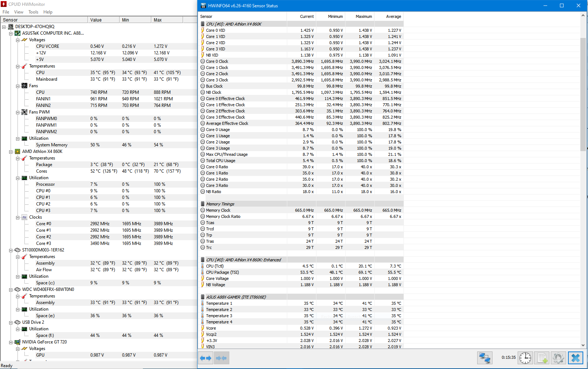Click the HWiNFO vertical scrollbar thumb

pyautogui.click(x=583, y=94)
